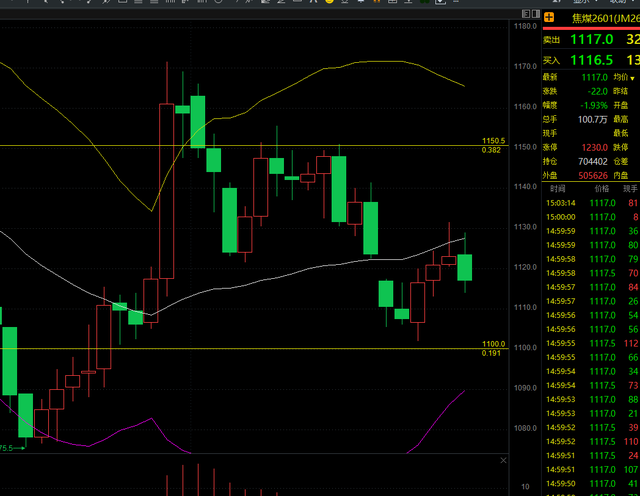The width and height of the screenshot is (640, 496).
Task: Click the 1130.0 price axis label
Action: pos(525,227)
